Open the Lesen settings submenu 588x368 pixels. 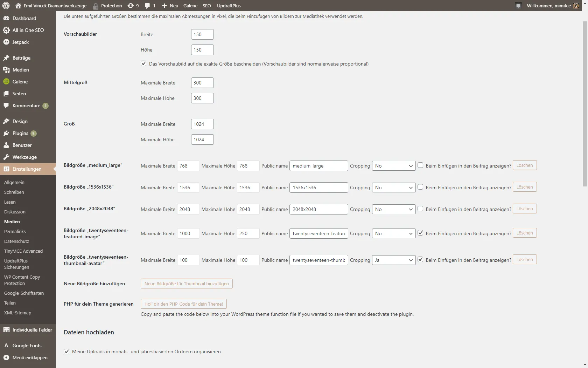coord(10,202)
